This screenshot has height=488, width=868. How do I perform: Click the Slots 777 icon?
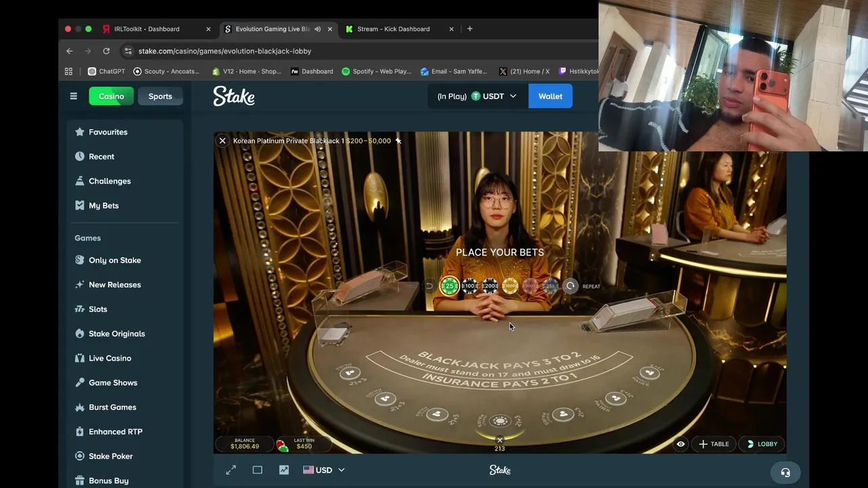click(x=79, y=309)
